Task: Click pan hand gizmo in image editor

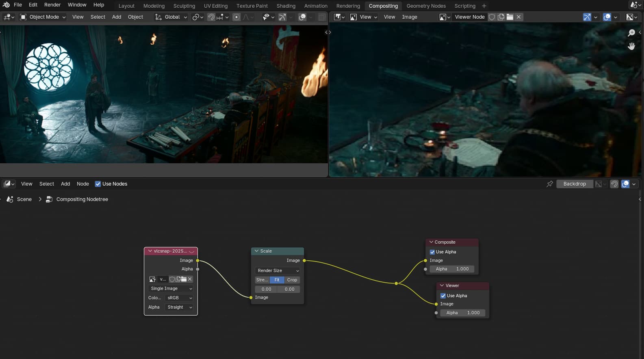Action: 631,46
